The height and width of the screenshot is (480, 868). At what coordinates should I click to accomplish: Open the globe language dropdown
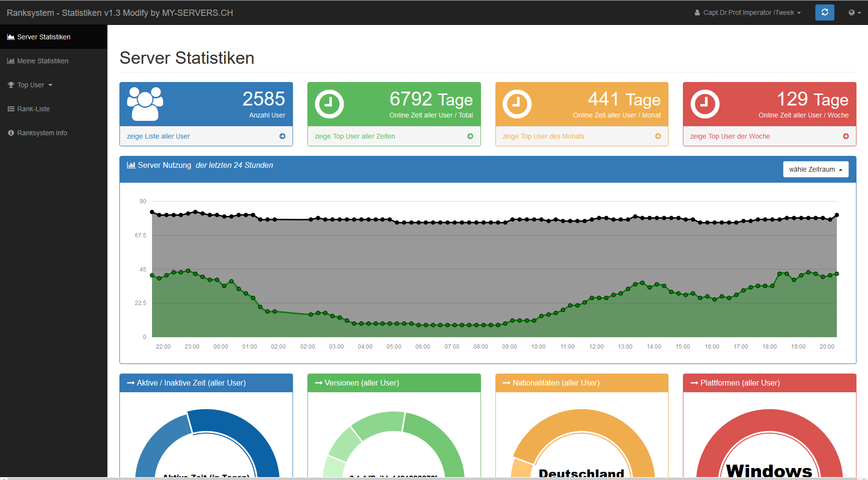point(854,12)
